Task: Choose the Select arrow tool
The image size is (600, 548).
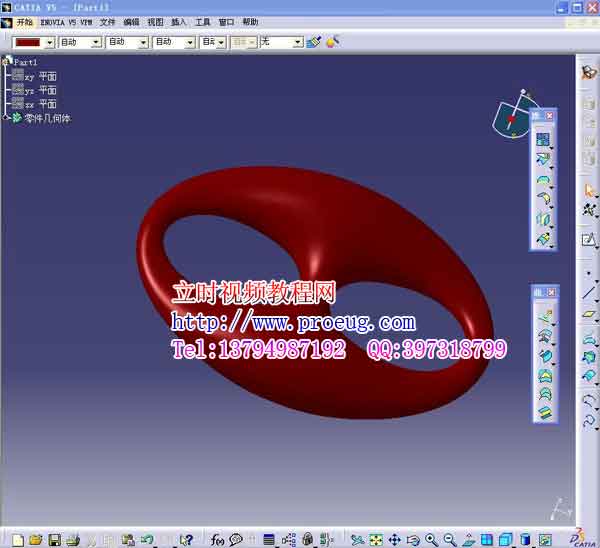Action: (589, 190)
